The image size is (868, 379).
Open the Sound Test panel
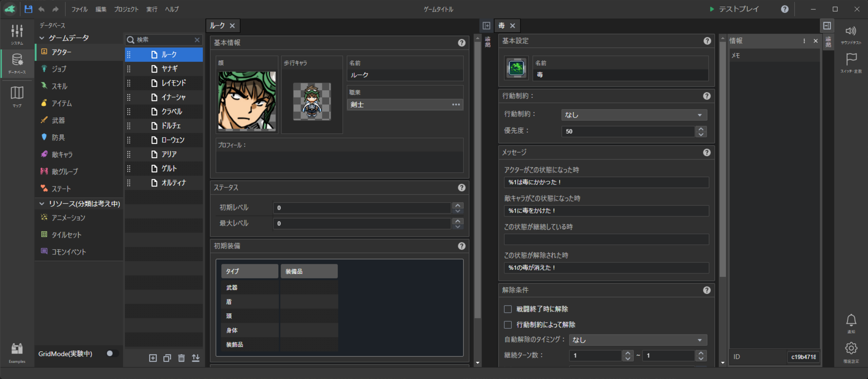(850, 34)
